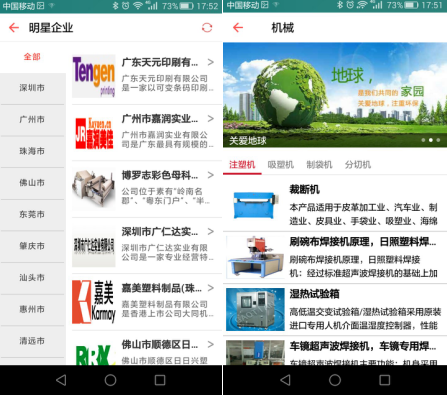447x395 pixels.
Task: Switch to the 吸塑机 tab
Action: pos(281,165)
